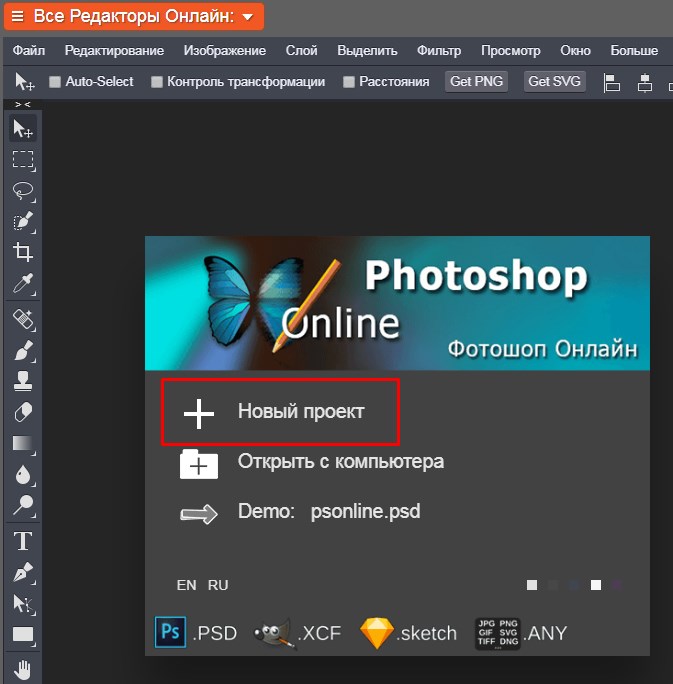Image resolution: width=673 pixels, height=684 pixels.
Task: Enable the Расстояния checkbox
Action: (x=349, y=82)
